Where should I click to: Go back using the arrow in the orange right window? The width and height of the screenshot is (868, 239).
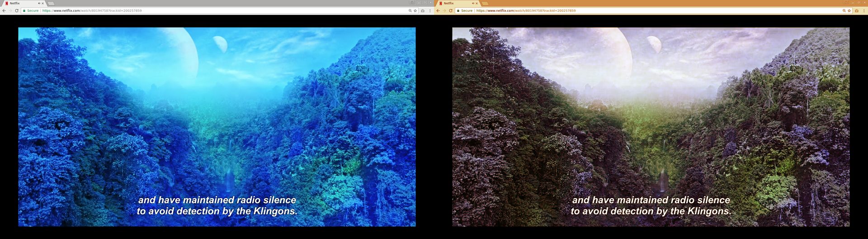click(438, 10)
